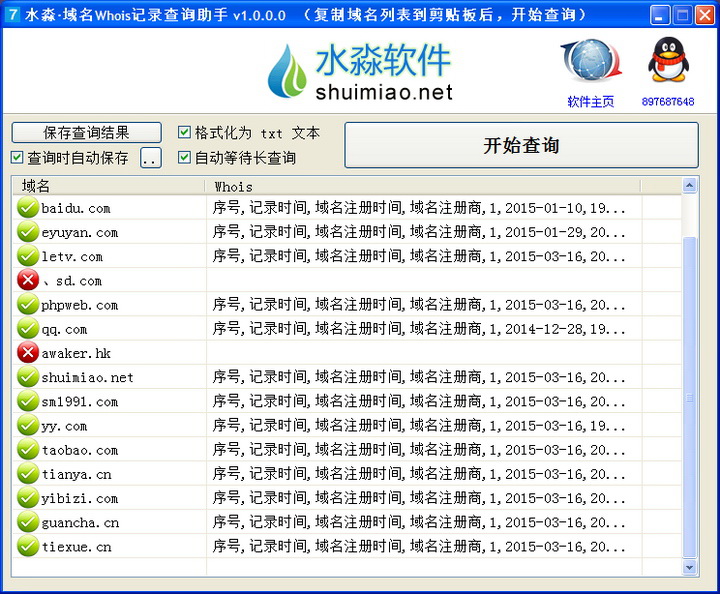720x594 pixels.
Task: Click Whois result text for baidu.com
Action: pyautogui.click(x=418, y=208)
